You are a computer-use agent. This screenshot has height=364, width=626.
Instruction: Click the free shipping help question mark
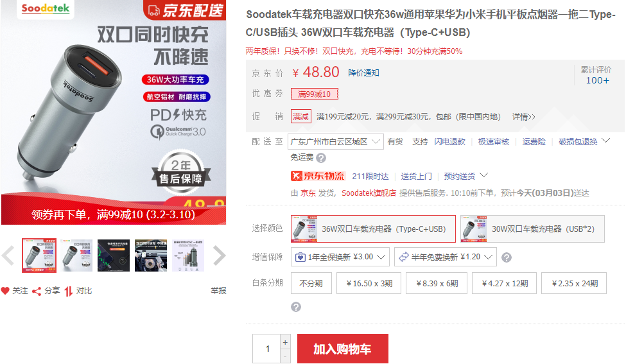click(x=321, y=158)
